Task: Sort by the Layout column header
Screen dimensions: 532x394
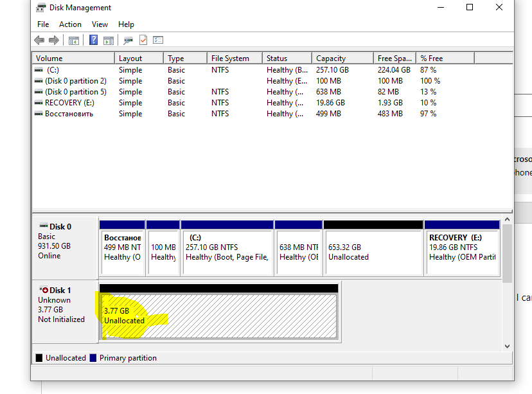Action: tap(139, 58)
